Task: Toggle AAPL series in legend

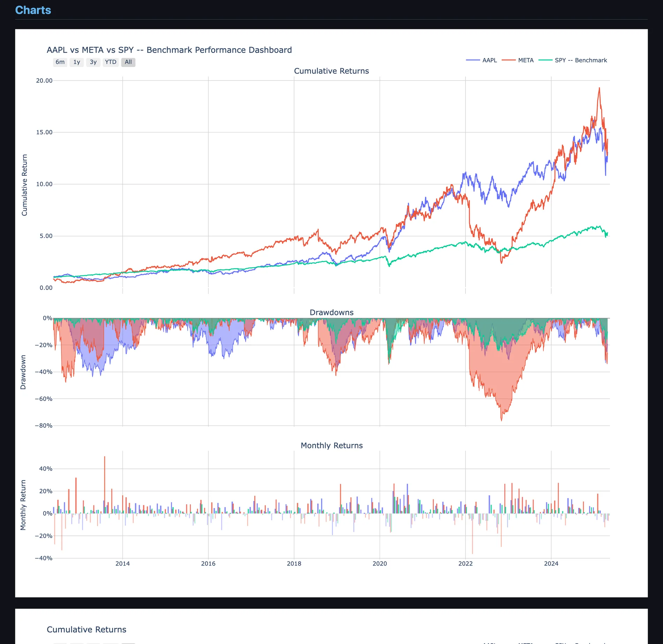Action: tap(482, 60)
